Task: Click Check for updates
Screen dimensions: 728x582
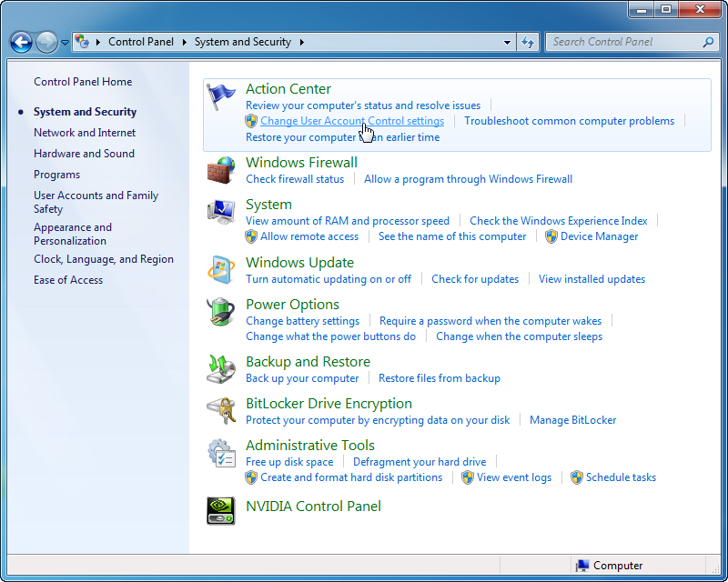Action: point(475,279)
